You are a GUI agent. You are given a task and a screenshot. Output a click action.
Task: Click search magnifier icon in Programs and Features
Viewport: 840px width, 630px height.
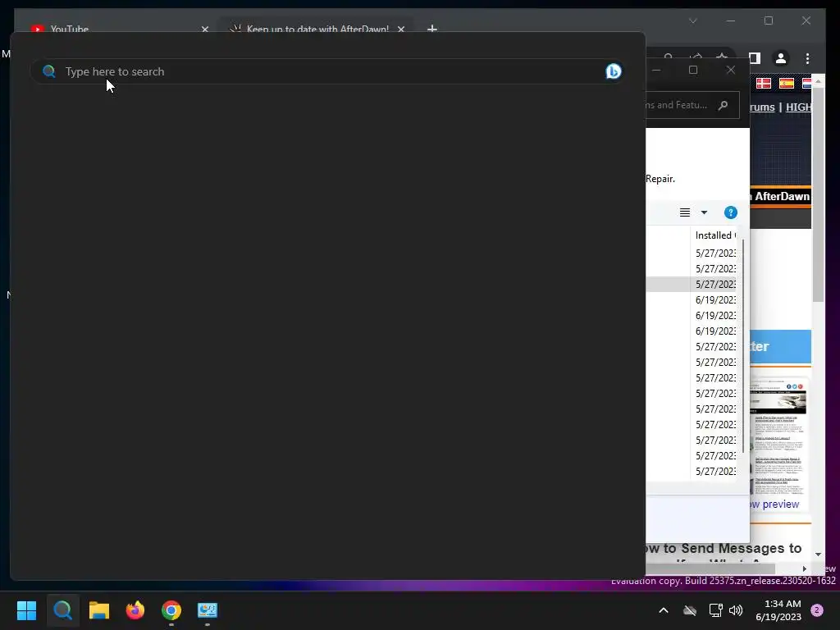724,105
